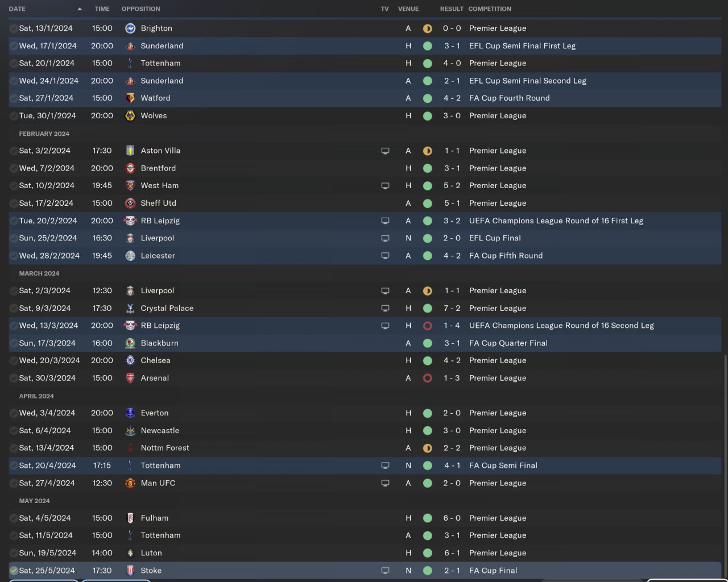Viewport: 728px width, 582px height.
Task: Click the Wolves club badge
Action: click(x=130, y=116)
